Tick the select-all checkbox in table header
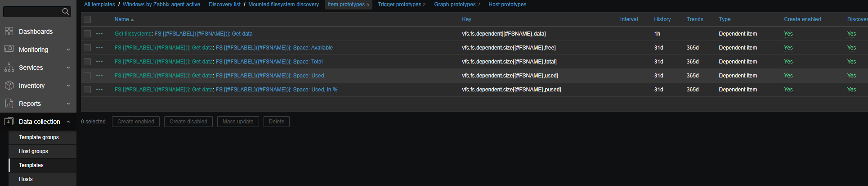The image size is (868, 186). (87, 19)
